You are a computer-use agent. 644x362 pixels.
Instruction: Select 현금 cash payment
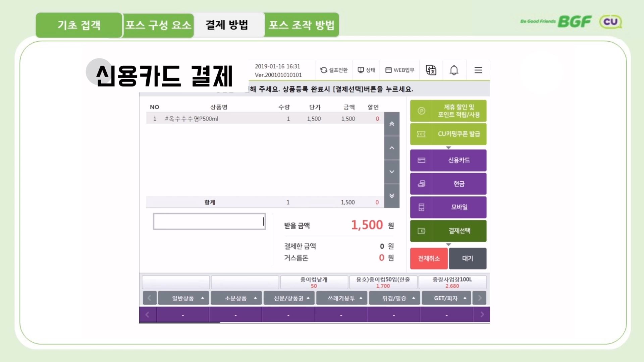point(448,183)
